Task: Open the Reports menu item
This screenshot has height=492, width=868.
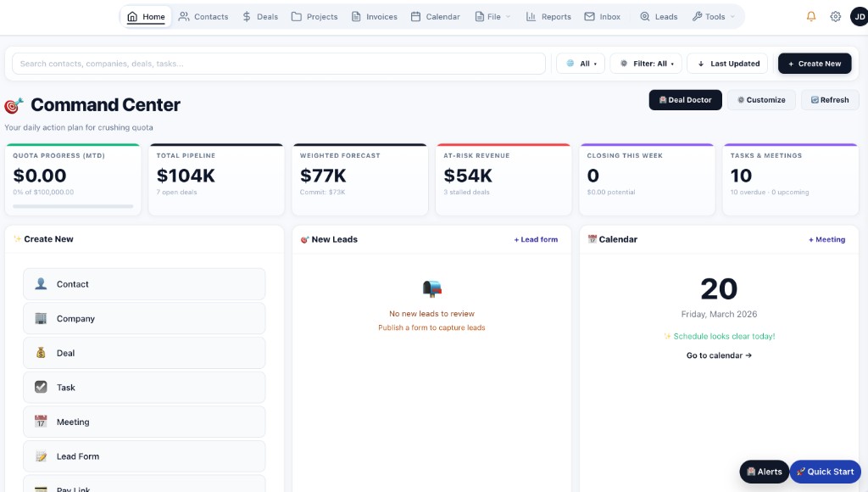Action: [x=548, y=16]
